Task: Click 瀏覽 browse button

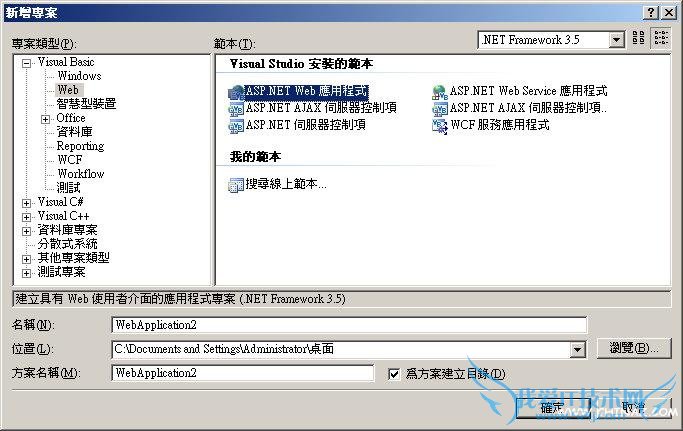Action: [634, 348]
